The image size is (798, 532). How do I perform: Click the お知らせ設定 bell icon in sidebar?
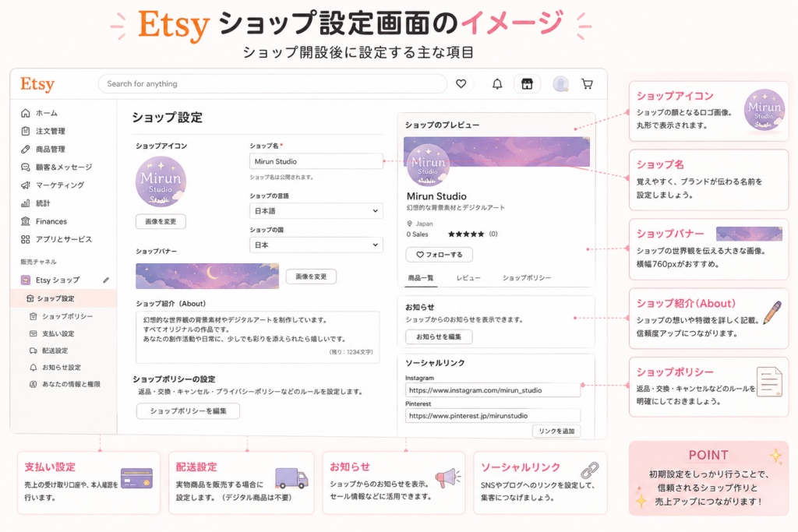(x=33, y=367)
